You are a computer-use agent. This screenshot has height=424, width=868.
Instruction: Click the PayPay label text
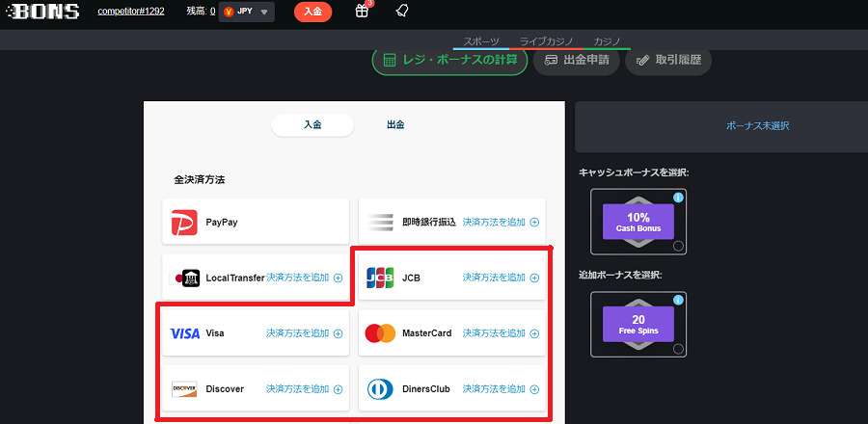point(222,223)
